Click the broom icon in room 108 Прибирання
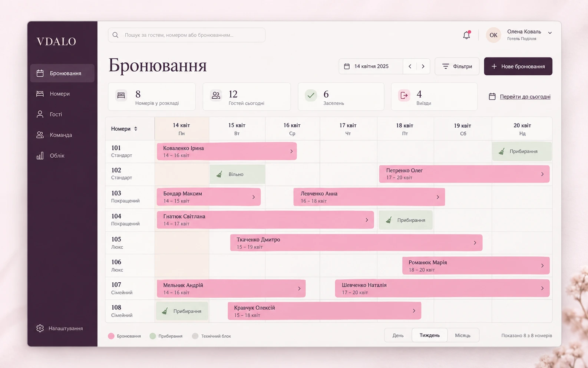 click(x=165, y=311)
